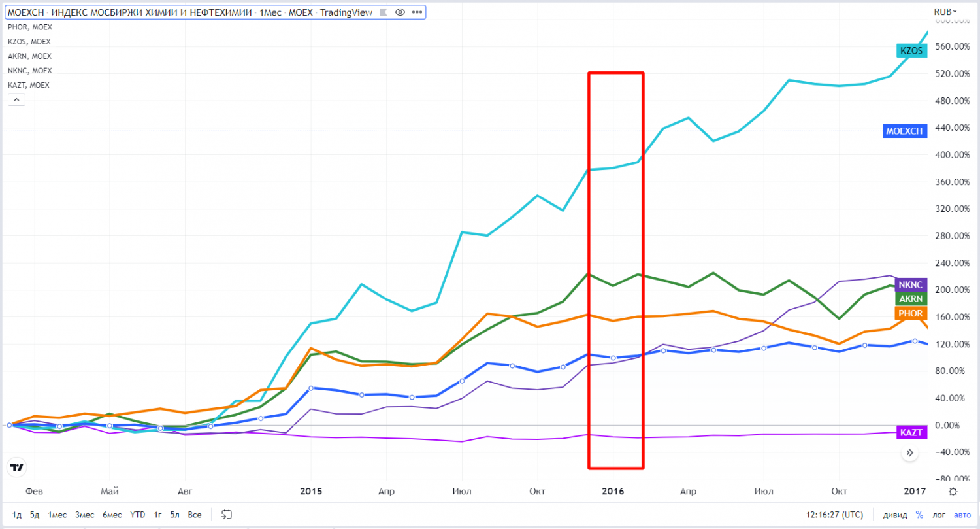Toggle the auto scale option

click(x=962, y=515)
